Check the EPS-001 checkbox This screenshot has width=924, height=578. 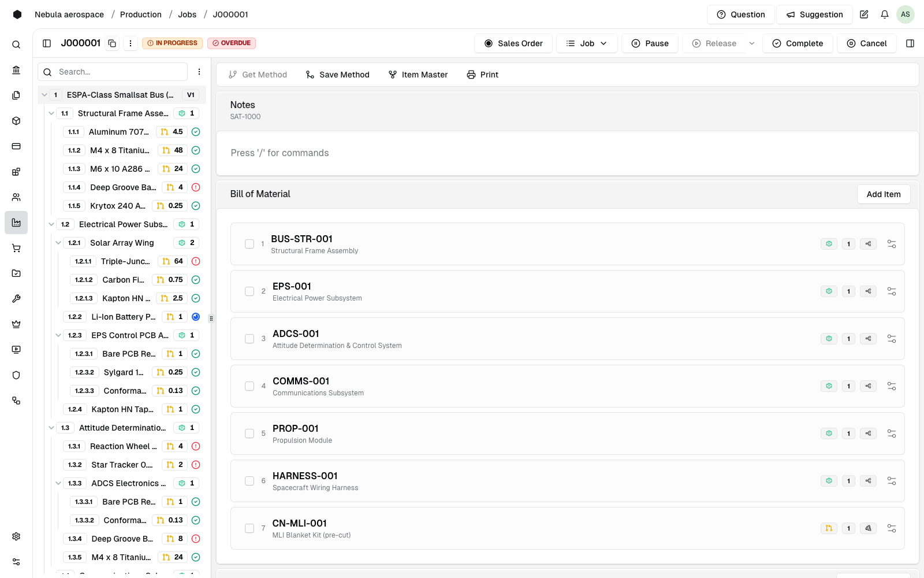coord(249,291)
